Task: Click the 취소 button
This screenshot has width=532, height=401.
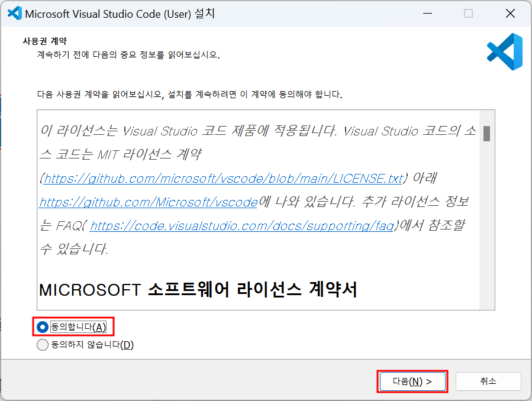Action: (x=488, y=381)
